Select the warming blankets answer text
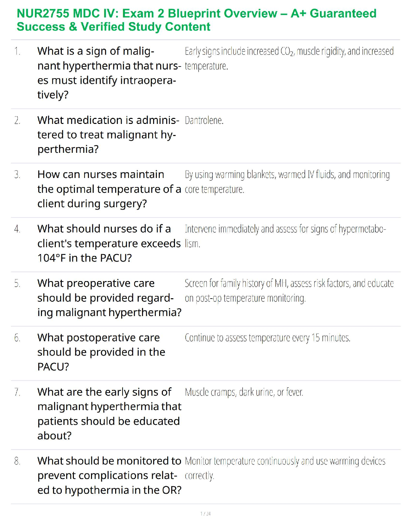 pos(287,181)
